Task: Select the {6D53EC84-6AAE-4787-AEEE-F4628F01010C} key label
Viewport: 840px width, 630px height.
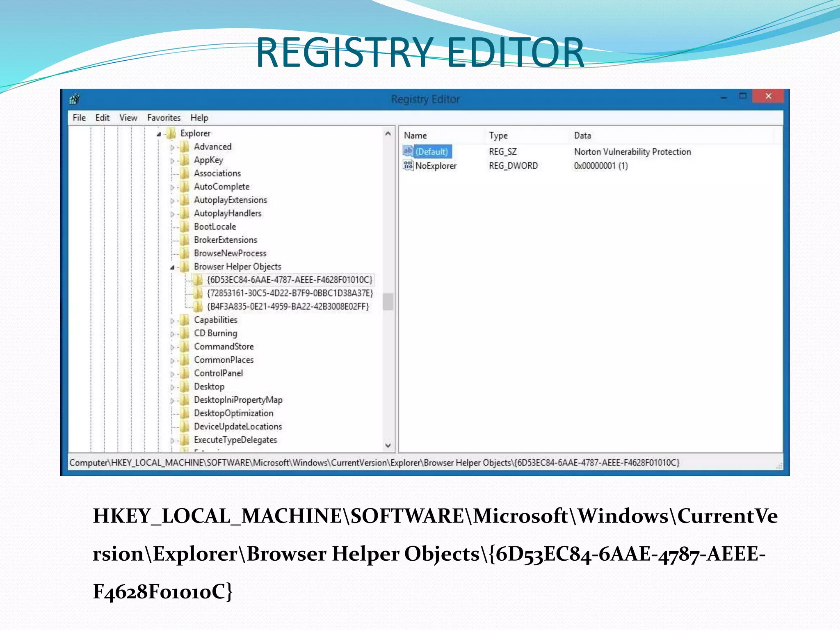Action: [x=290, y=280]
